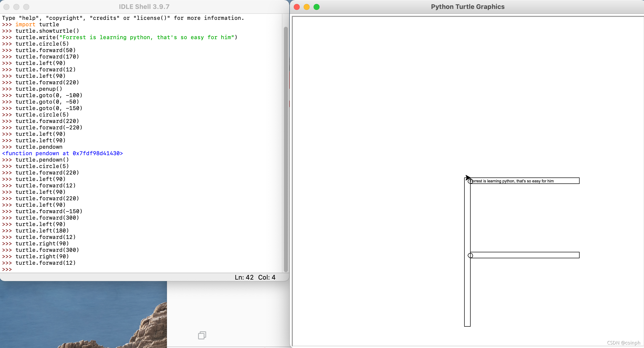This screenshot has width=644, height=348.
Task: Select the green zoom button on Turtle Graphics window
Action: (316, 7)
